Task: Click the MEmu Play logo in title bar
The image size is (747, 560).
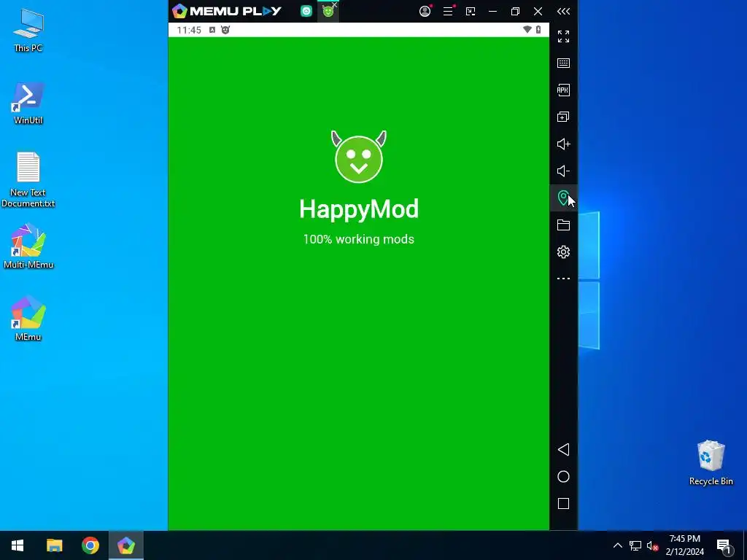Action: [227, 11]
